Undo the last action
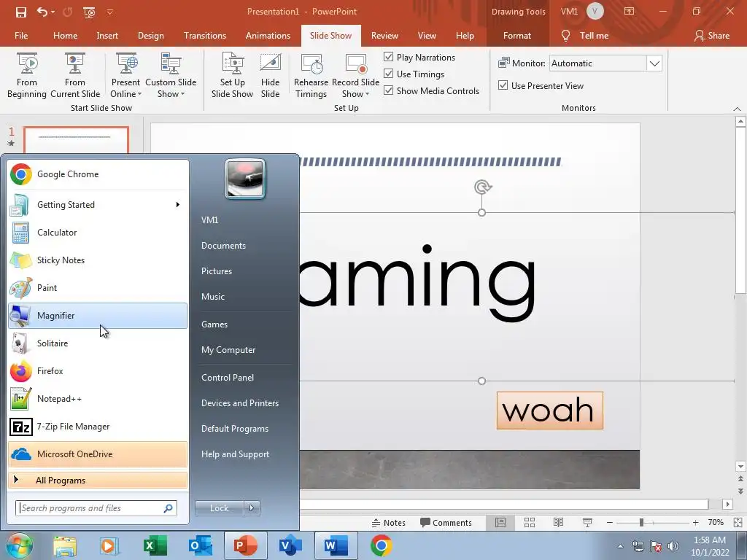The width and height of the screenshot is (747, 560). tap(42, 12)
